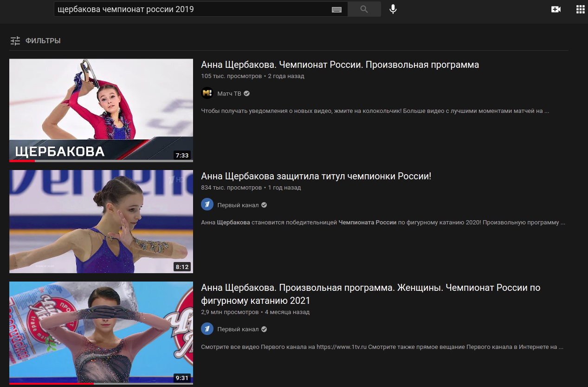
Task: Click Первый канал avatar on third result
Action: coord(207,329)
